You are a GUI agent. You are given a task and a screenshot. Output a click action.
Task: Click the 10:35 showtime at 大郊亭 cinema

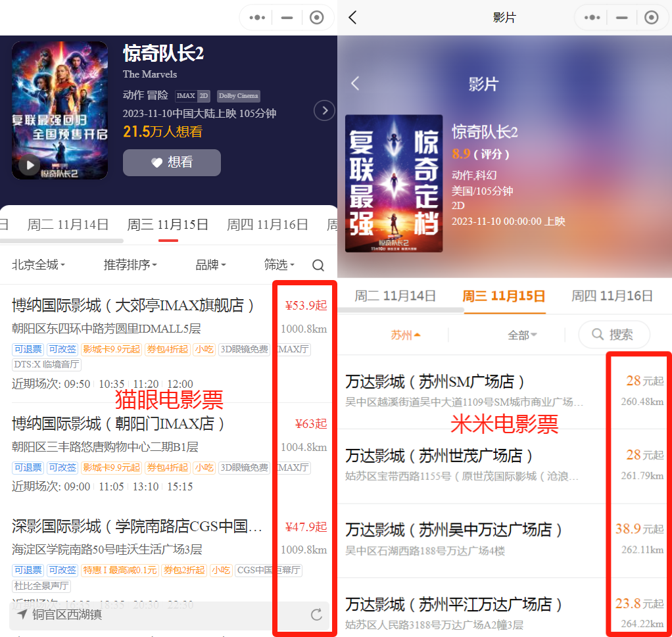(111, 384)
